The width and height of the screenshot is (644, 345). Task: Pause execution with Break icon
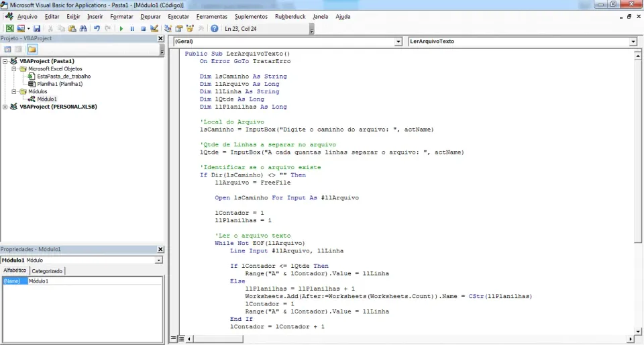(132, 28)
